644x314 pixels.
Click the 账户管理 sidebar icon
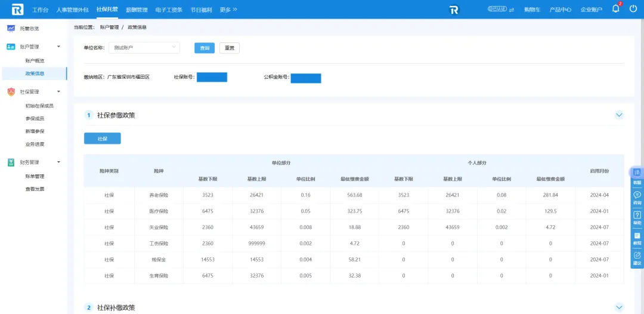point(11,47)
